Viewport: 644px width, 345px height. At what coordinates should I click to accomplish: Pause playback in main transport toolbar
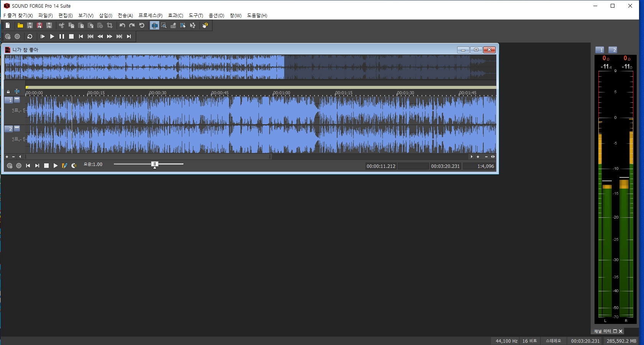(62, 36)
